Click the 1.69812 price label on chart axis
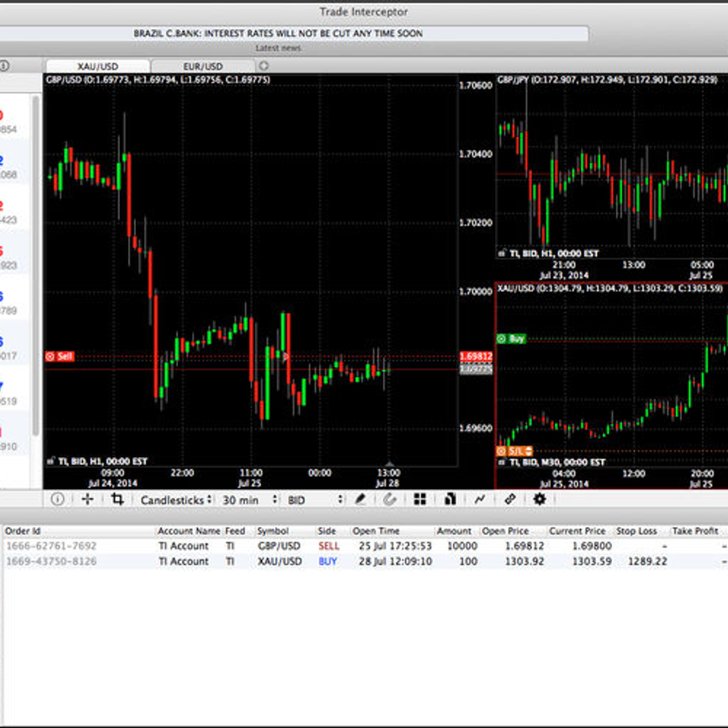728x728 pixels. 476,356
